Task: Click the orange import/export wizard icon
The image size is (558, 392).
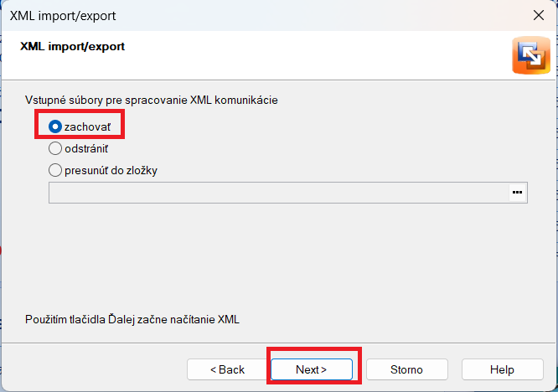Action: pos(531,55)
